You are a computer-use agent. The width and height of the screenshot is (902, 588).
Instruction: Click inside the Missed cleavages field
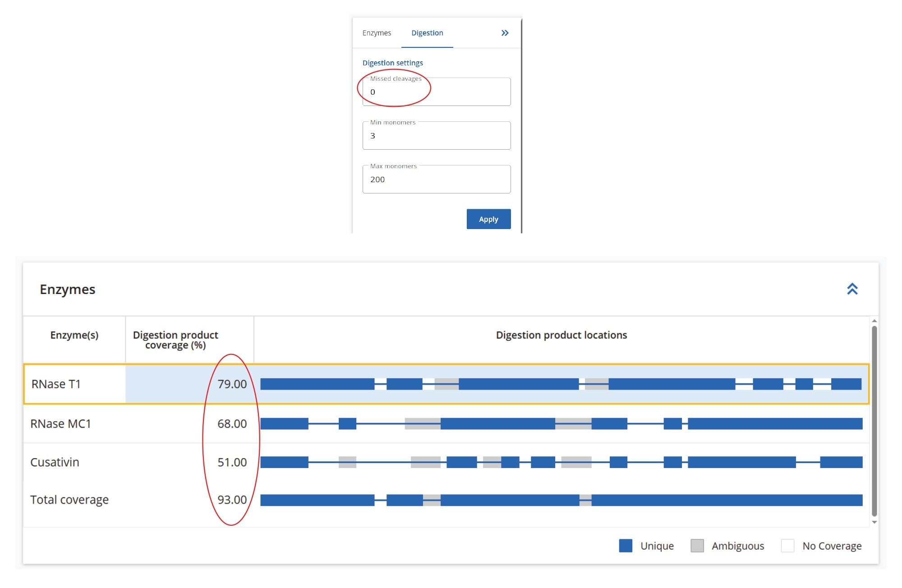tap(436, 92)
